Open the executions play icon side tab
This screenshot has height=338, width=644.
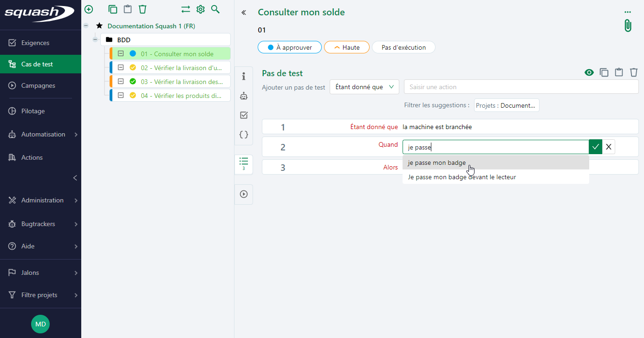[244, 194]
